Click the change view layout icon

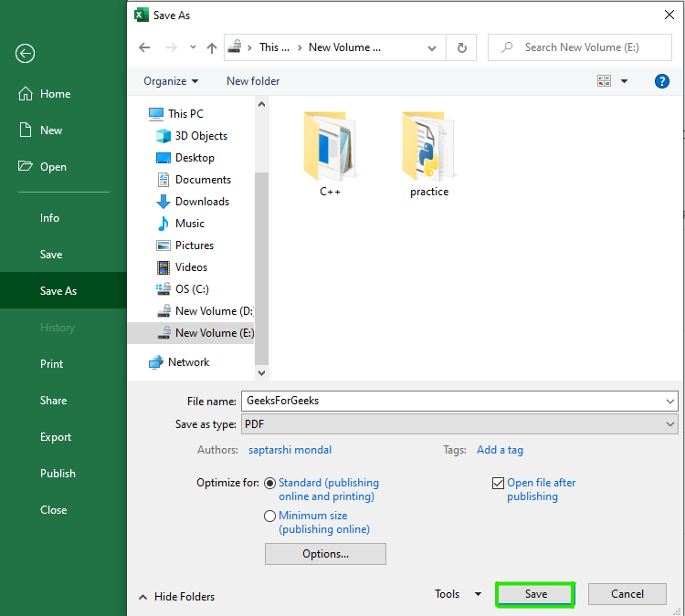pyautogui.click(x=605, y=81)
